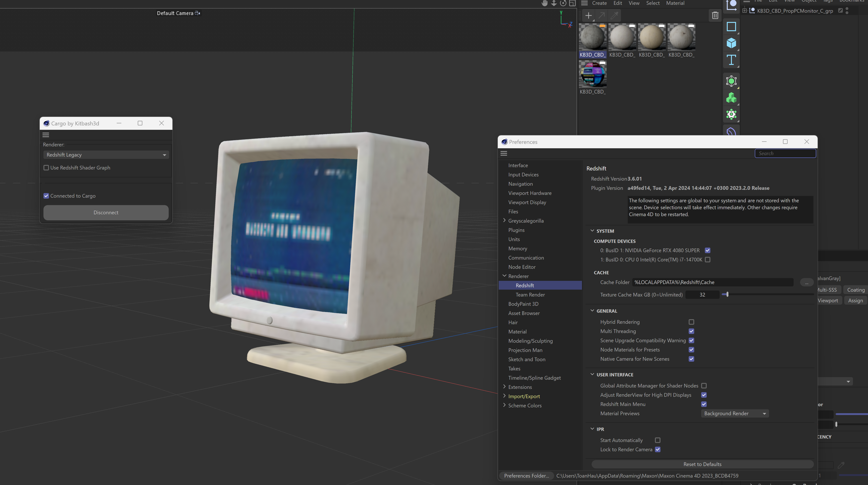Click the Texture Cache Max GB value 32
Viewport: 868px width, 485px height.
pyautogui.click(x=702, y=295)
